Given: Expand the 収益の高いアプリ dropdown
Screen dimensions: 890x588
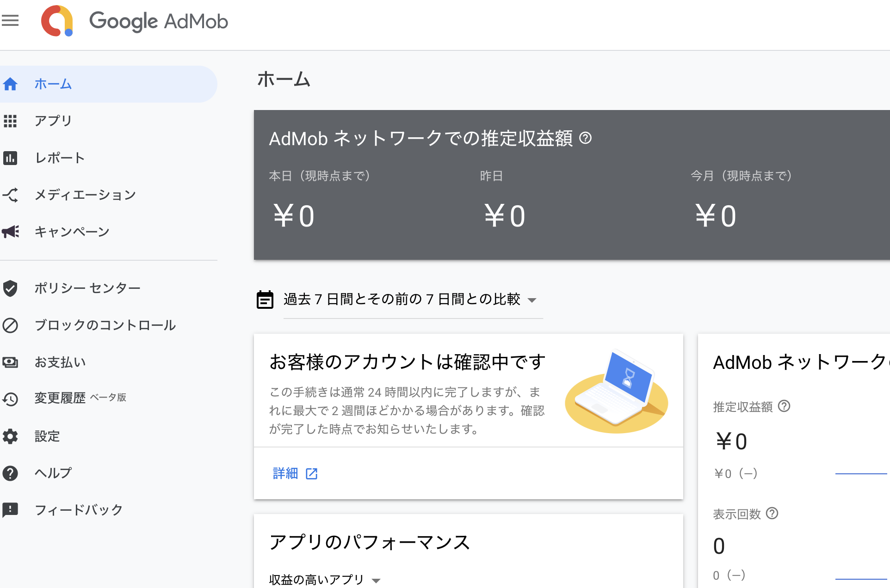Looking at the screenshot, I should tap(325, 580).
